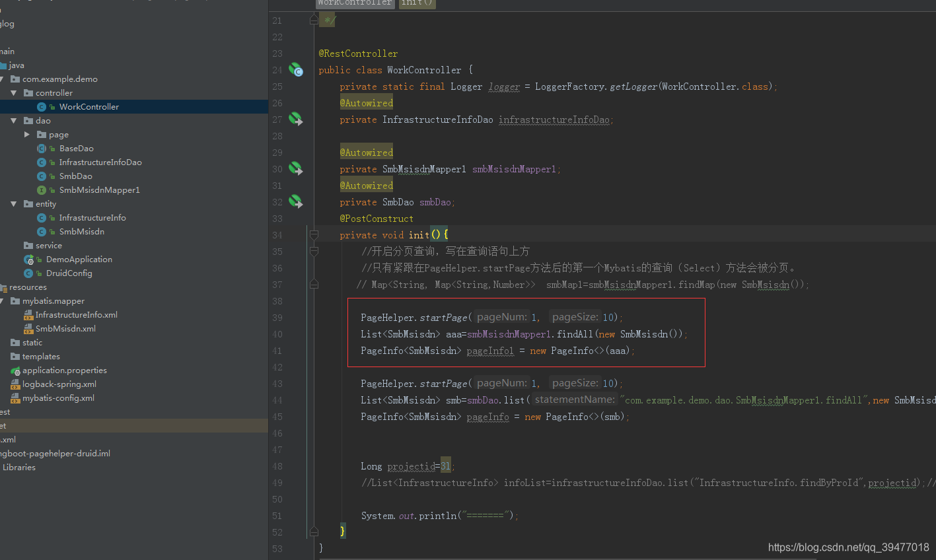Image resolution: width=936 pixels, height=560 pixels.
Task: Open InfrastructureInfo.xml mapper file
Action: pyautogui.click(x=77, y=315)
